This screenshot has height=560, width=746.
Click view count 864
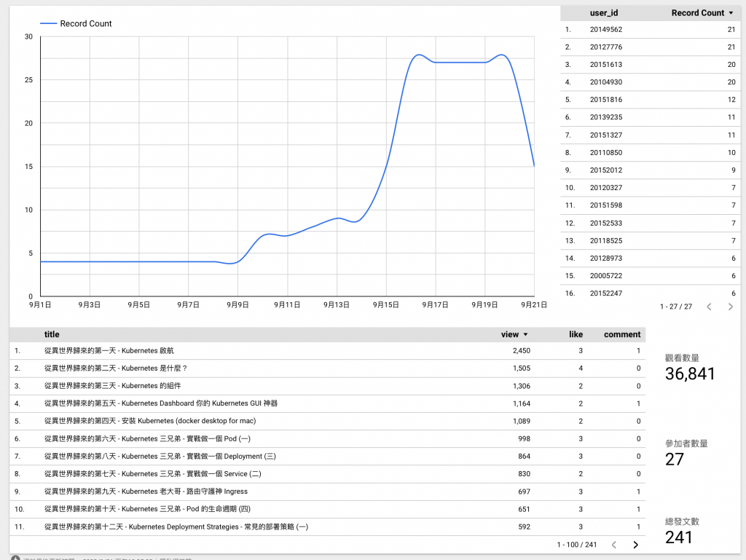525,457
